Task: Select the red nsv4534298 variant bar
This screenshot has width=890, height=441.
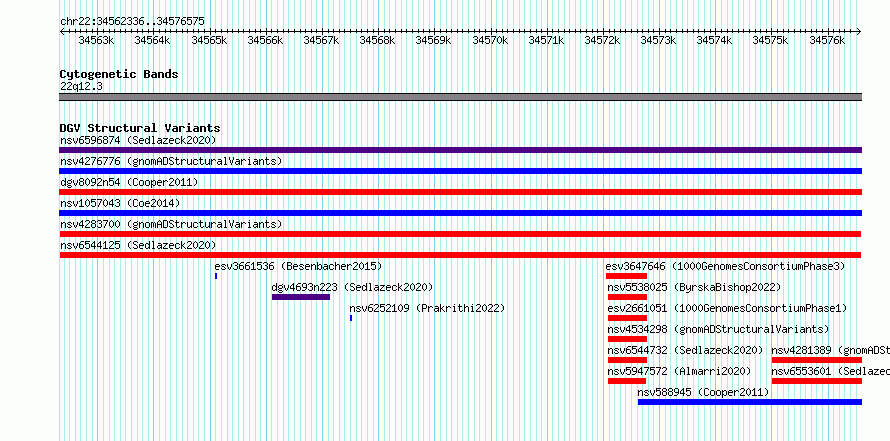Action: (627, 339)
